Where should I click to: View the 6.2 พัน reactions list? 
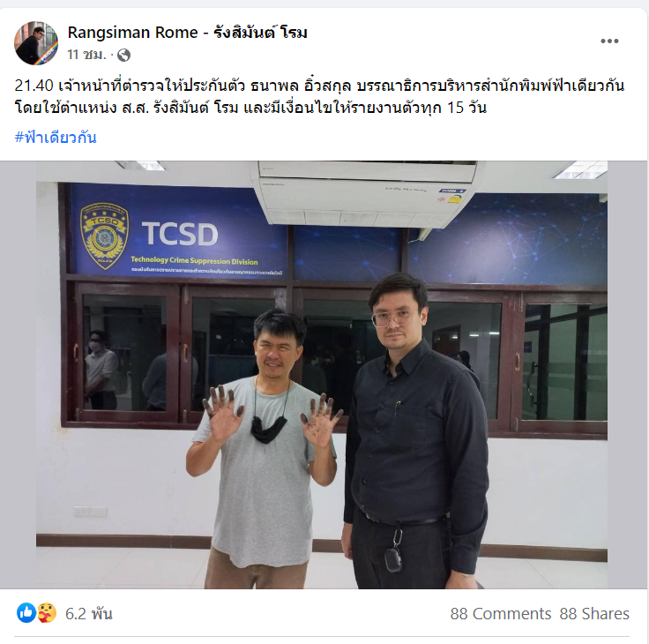pos(88,613)
